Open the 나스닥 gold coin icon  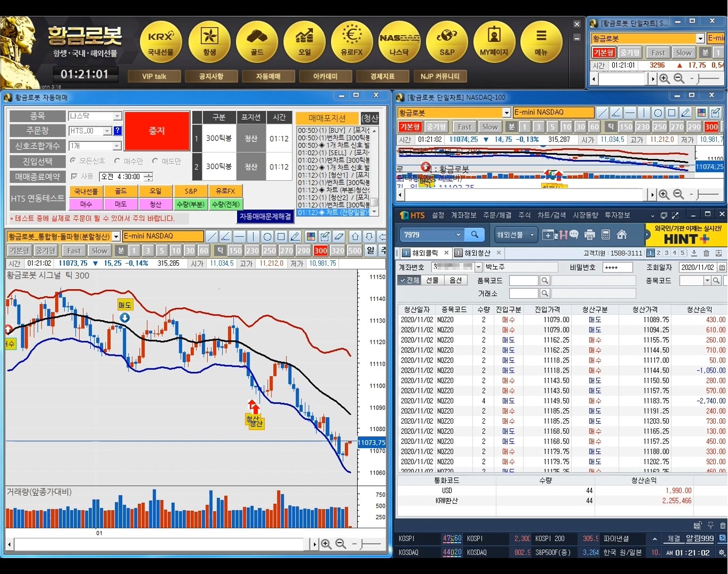tap(399, 43)
